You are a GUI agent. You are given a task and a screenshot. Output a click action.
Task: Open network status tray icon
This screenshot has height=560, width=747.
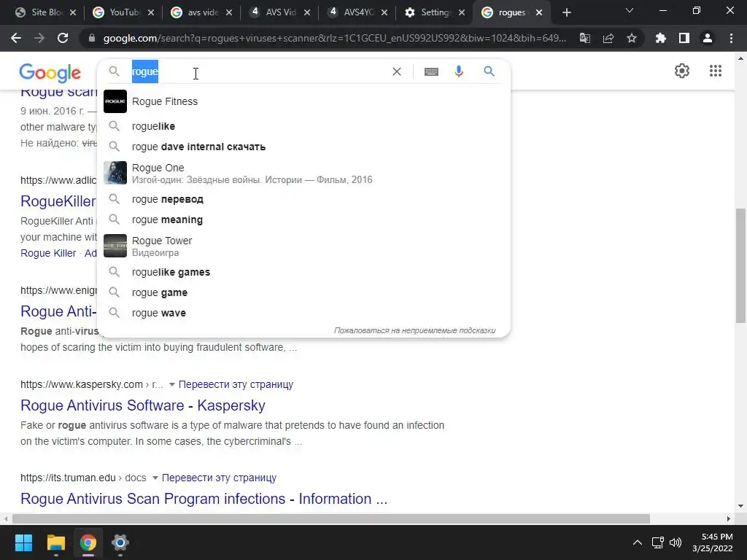pos(657,542)
